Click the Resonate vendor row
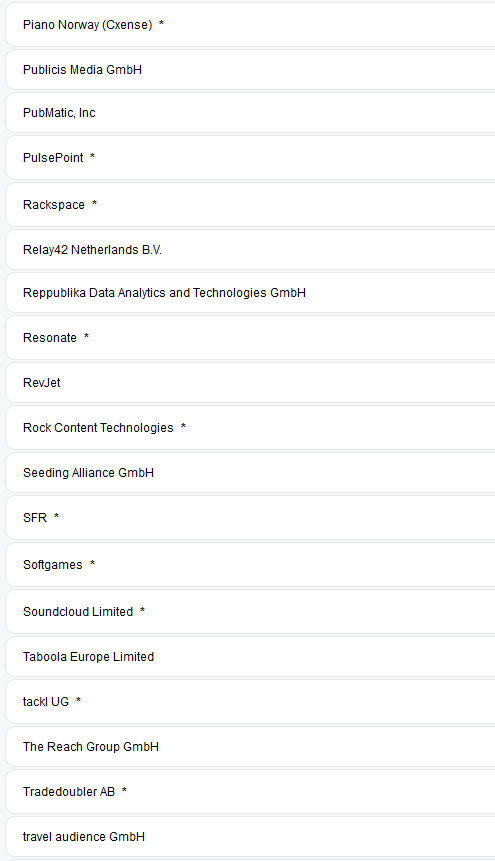The width and height of the screenshot is (495, 861). tap(251, 338)
